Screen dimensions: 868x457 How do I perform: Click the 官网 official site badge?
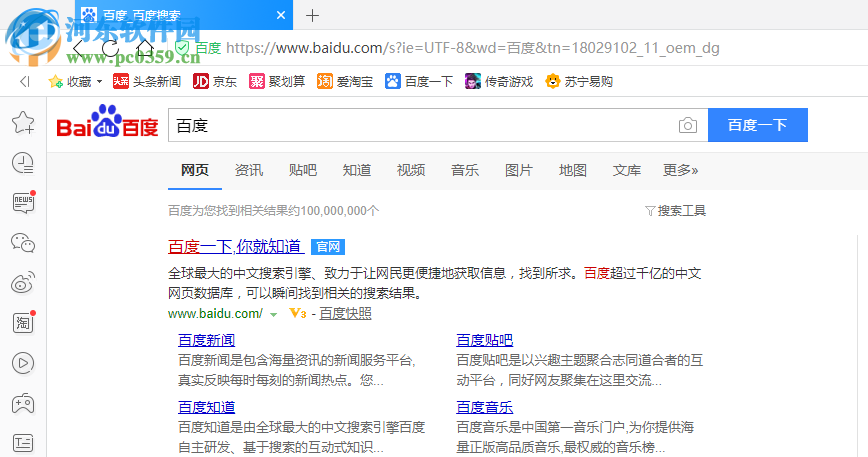(328, 247)
